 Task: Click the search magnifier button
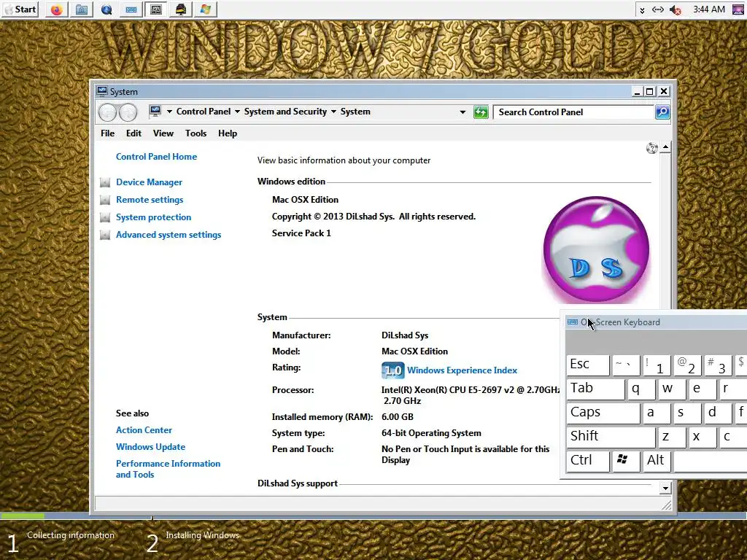(x=662, y=112)
